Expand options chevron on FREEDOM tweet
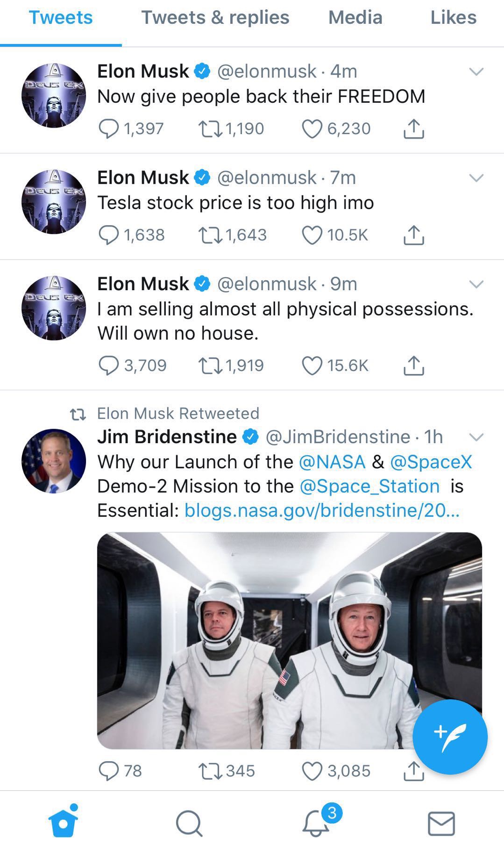 (476, 72)
